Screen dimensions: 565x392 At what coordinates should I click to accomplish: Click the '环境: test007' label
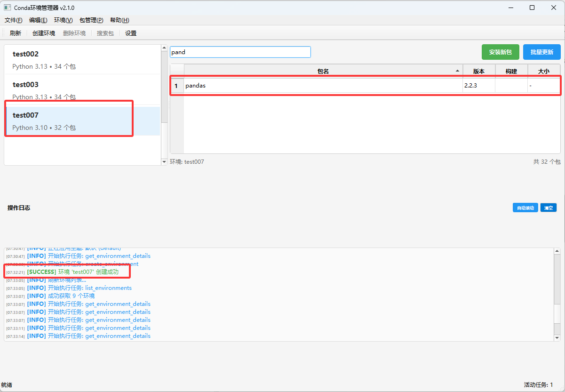tap(187, 161)
